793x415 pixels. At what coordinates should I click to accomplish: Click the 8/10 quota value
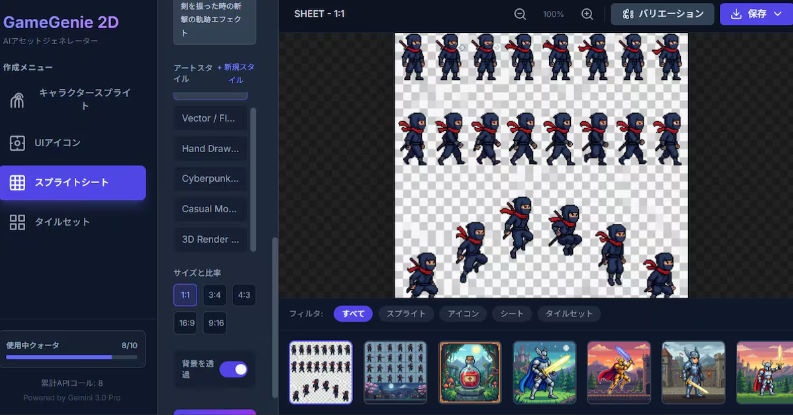point(129,346)
